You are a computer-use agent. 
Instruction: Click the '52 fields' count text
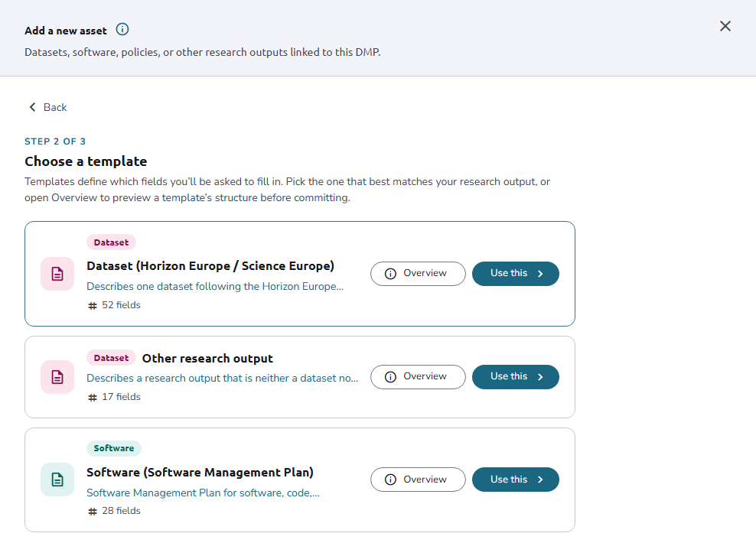click(121, 305)
